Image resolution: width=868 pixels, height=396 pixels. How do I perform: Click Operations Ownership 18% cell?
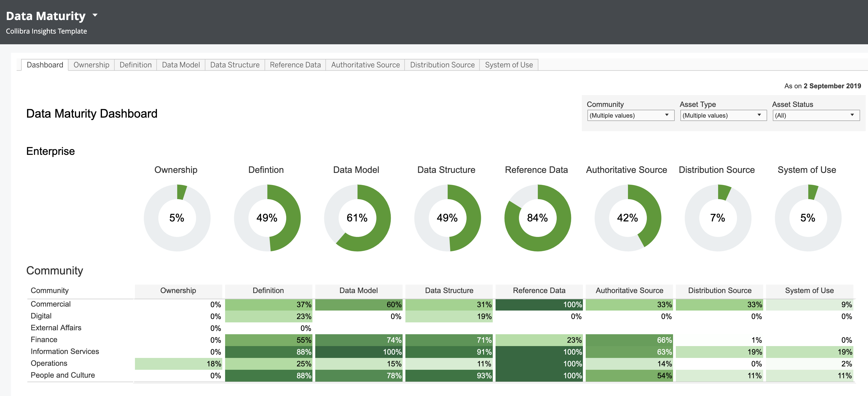(178, 364)
